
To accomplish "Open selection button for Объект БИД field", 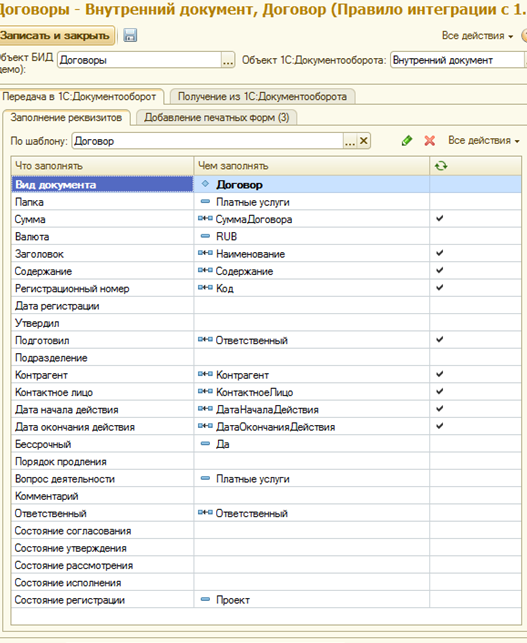I will tap(228, 60).
